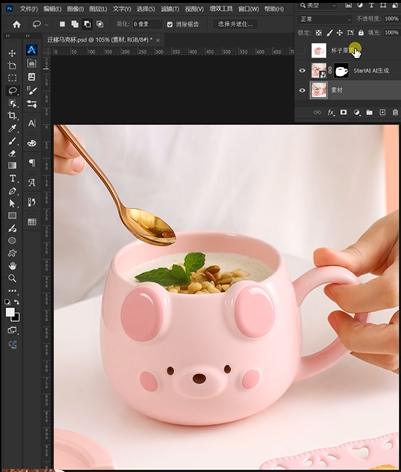
Task: Open the 窗口(W) menu
Action: [x=248, y=9]
